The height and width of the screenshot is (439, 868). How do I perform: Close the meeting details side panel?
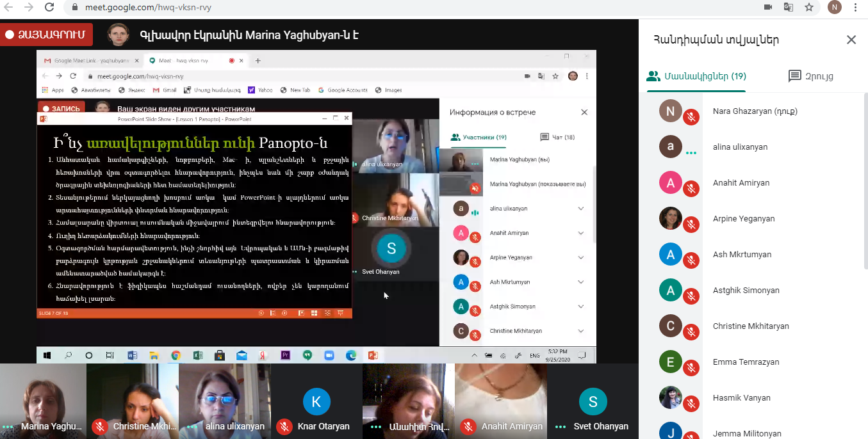[x=851, y=40]
